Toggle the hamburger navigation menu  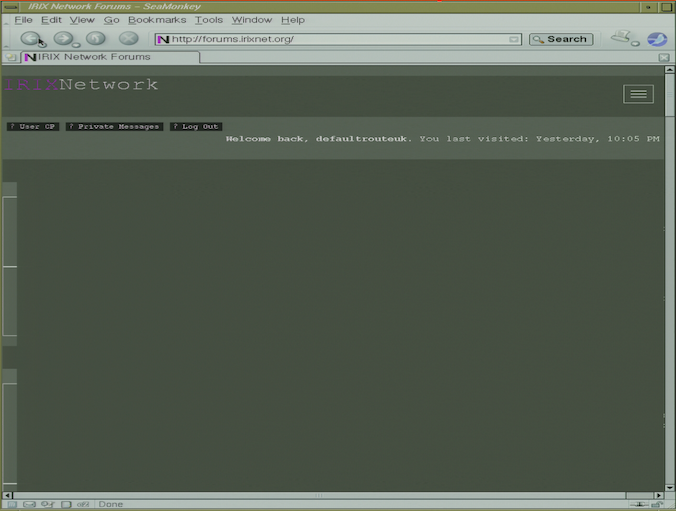638,94
